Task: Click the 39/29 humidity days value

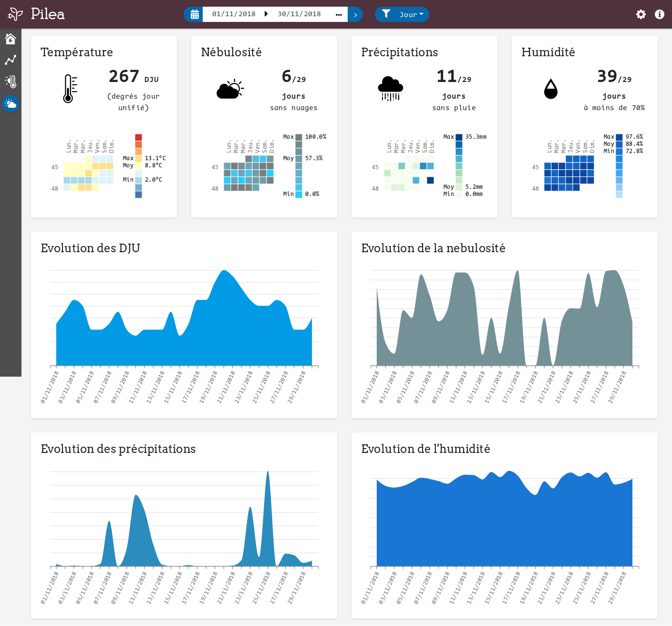Action: [x=614, y=76]
